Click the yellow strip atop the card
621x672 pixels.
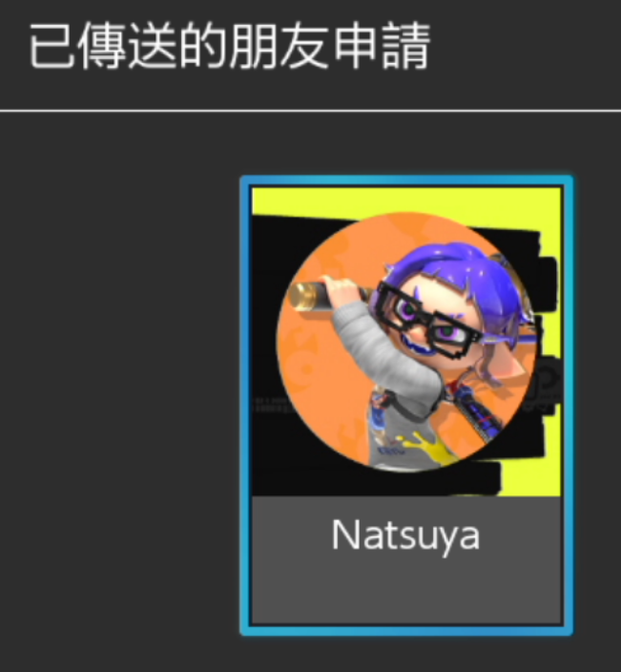(x=406, y=199)
